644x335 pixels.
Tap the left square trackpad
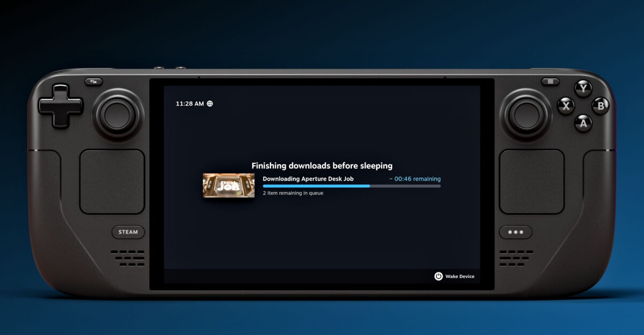tap(112, 181)
